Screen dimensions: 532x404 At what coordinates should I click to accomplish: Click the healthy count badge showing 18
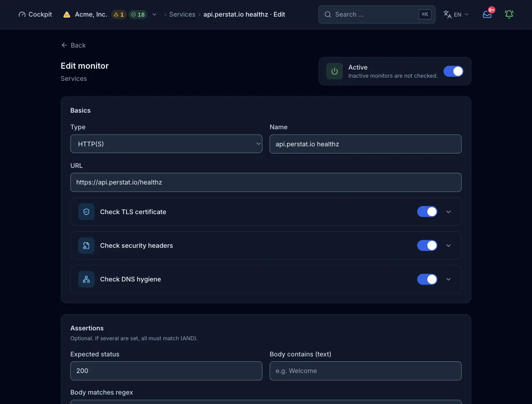(138, 14)
